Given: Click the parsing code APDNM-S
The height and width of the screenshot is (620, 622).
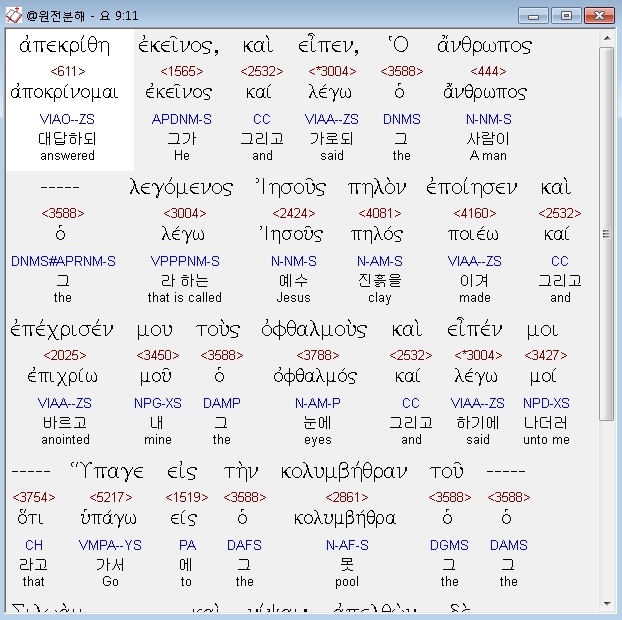Looking at the screenshot, I should point(182,119).
